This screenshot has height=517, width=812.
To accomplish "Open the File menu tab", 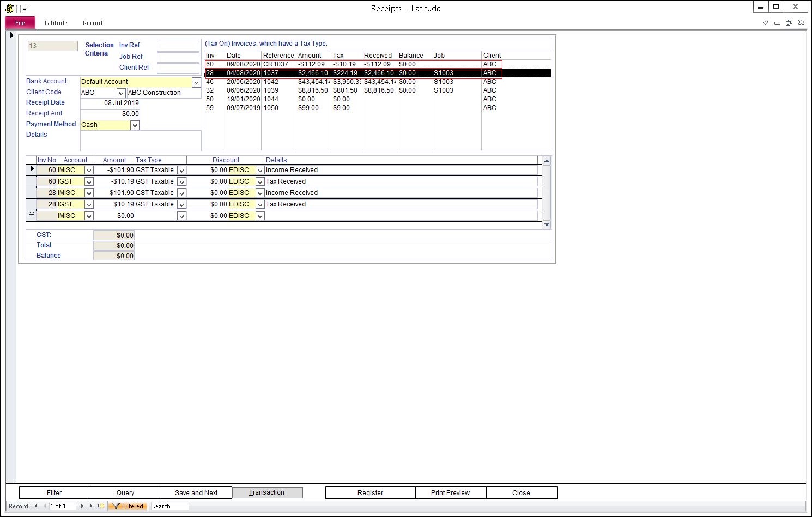I will point(20,23).
